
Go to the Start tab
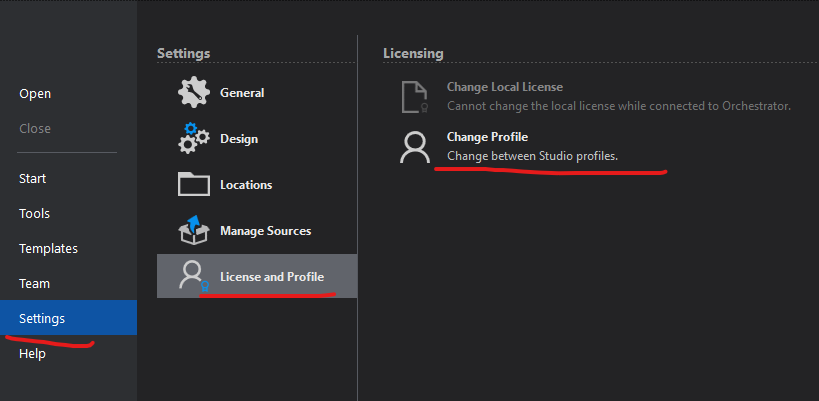point(32,179)
